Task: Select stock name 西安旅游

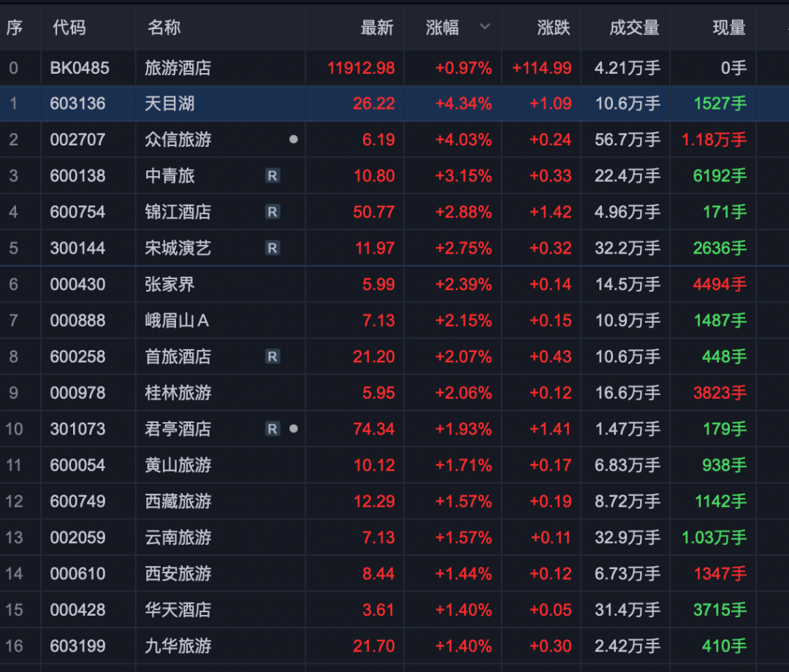Action: pos(178,574)
